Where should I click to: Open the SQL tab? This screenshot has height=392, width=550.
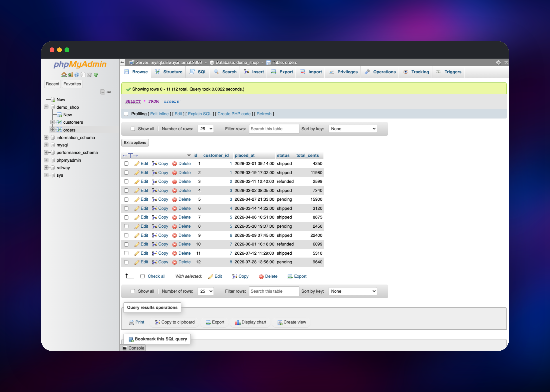click(198, 72)
